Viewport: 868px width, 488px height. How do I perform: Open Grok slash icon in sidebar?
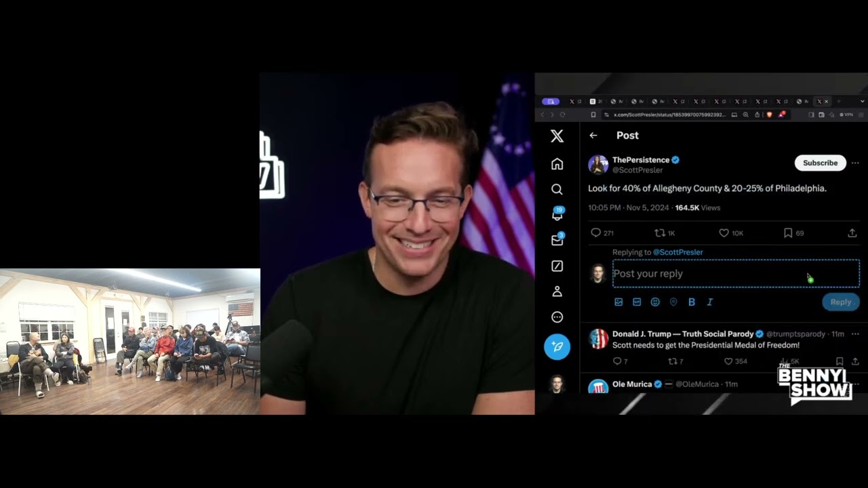point(557,266)
